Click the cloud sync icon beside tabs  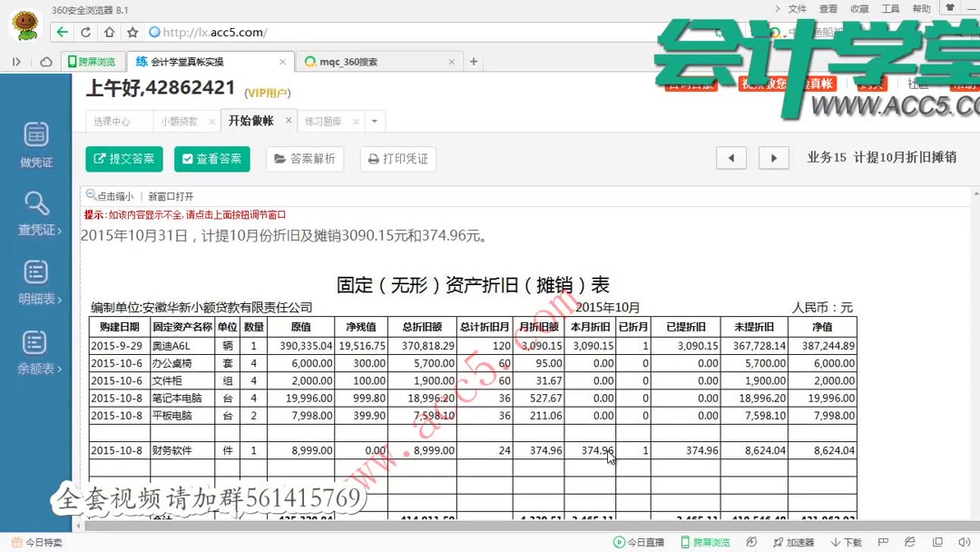[x=45, y=61]
